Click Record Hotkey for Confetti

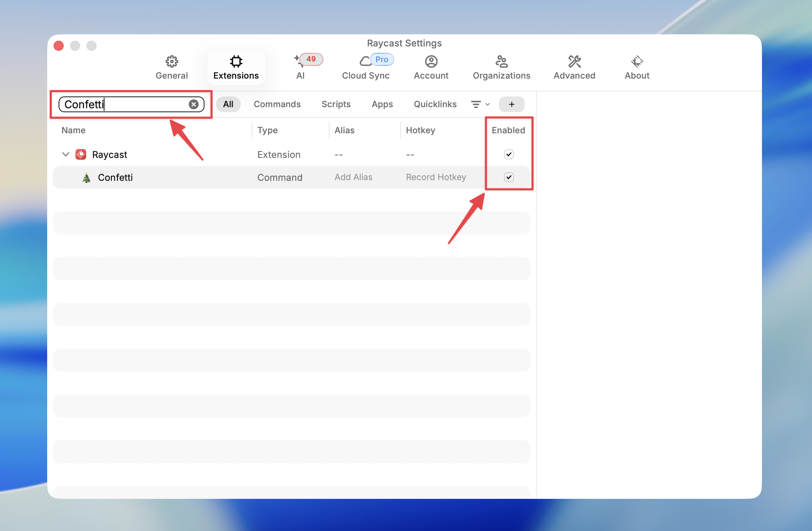coord(436,177)
